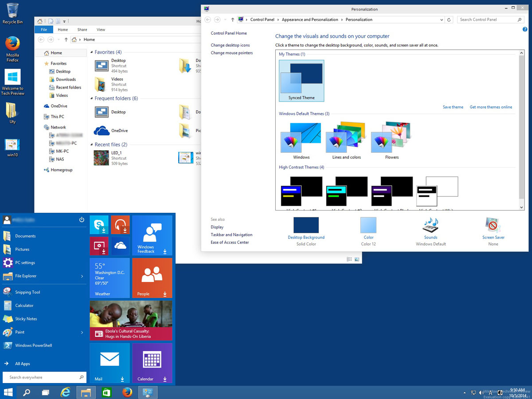532x399 pixels.
Task: Open the Weather tile showing Washington D.C.
Action: point(110,278)
